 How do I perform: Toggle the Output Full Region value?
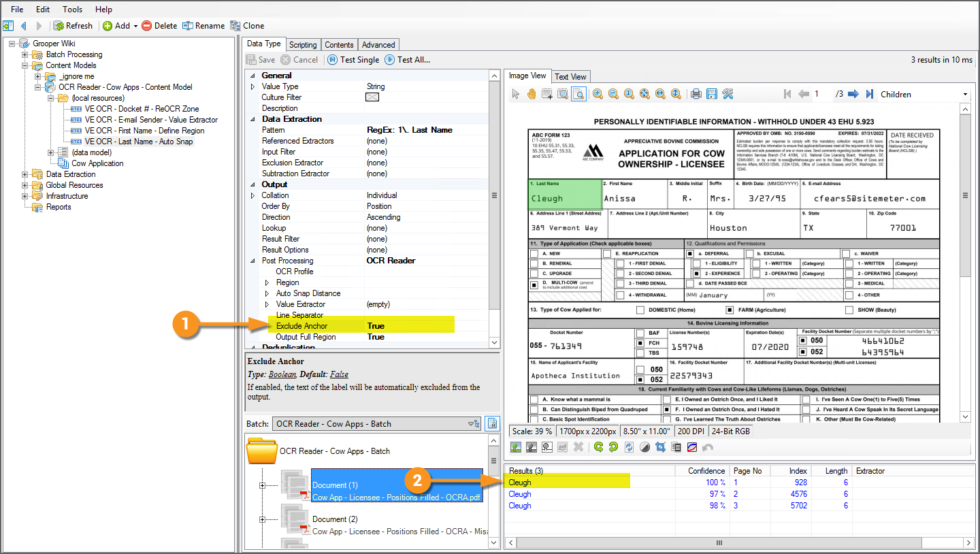point(376,337)
